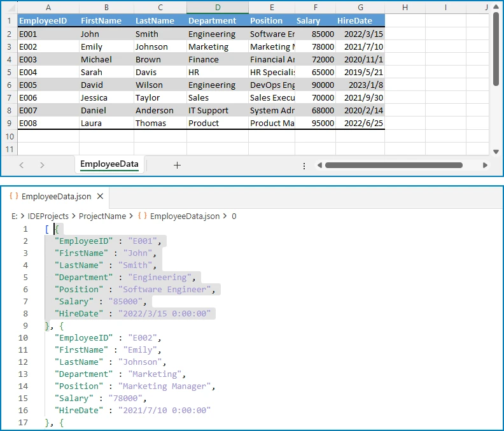Image resolution: width=504 pixels, height=431 pixels.
Task: Click JSON value "Johnson" on line 12
Action: pos(140,362)
